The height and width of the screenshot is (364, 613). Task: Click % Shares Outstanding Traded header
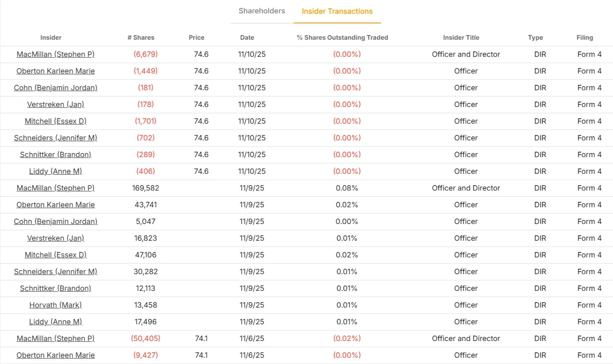[342, 38]
